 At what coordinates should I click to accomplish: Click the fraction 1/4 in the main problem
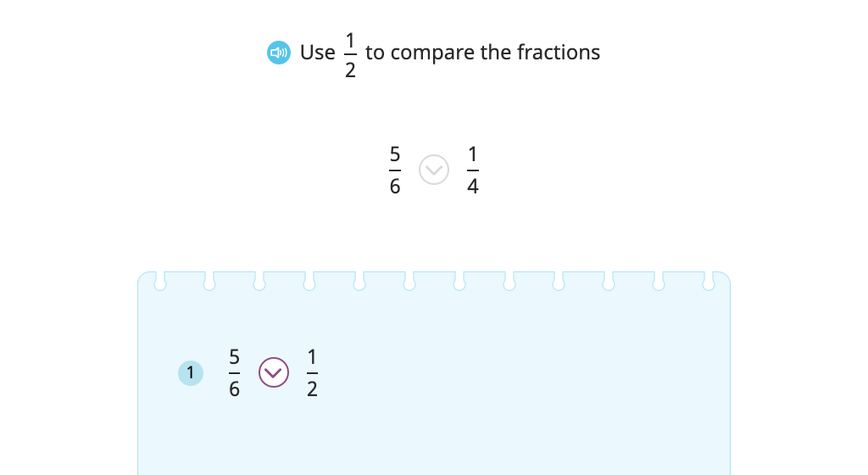click(473, 170)
